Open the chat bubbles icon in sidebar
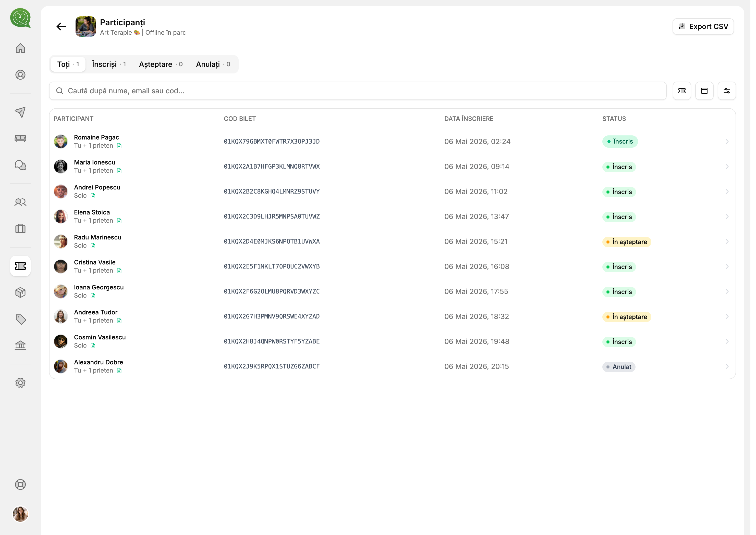Screen dimensions: 756x535 coord(20,165)
